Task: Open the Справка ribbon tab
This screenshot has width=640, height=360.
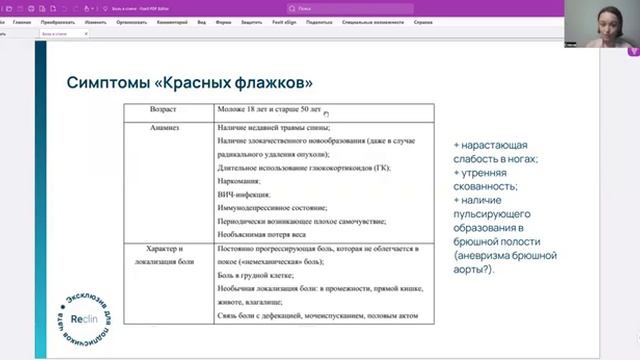Action: click(x=423, y=22)
